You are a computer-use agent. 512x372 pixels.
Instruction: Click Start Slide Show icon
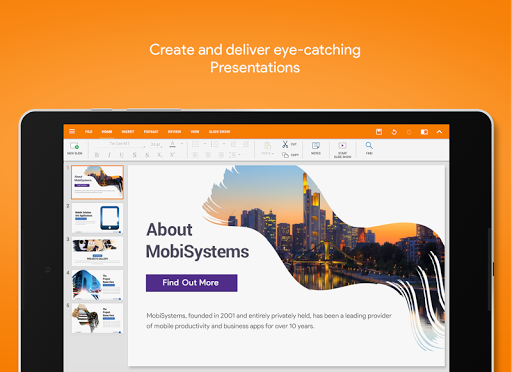pyautogui.click(x=342, y=145)
